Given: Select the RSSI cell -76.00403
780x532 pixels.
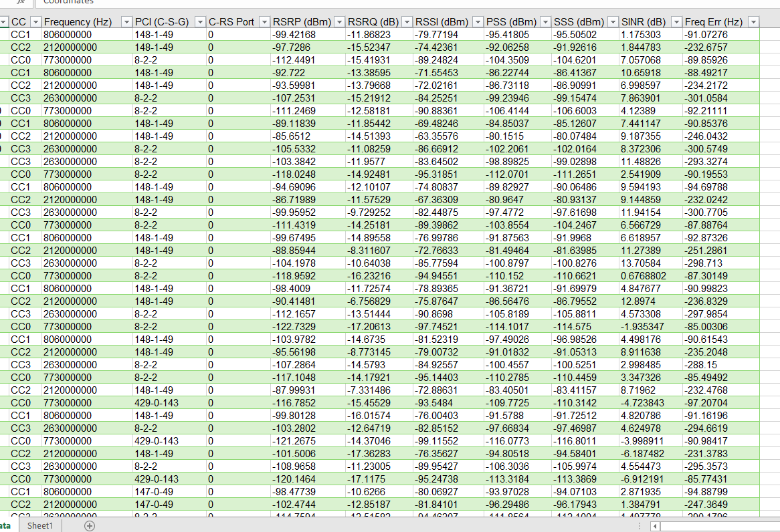Looking at the screenshot, I should click(x=449, y=415).
